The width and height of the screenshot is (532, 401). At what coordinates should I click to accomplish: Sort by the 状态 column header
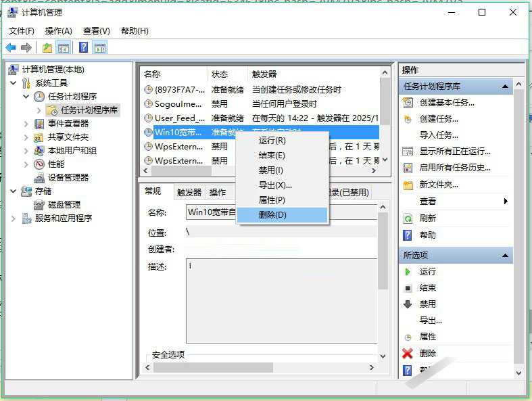[227, 74]
